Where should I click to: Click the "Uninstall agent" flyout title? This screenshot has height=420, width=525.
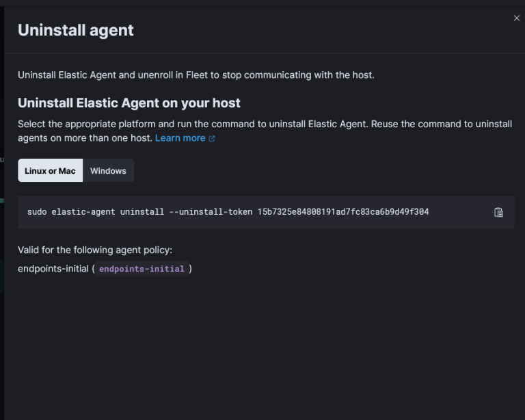coord(75,29)
